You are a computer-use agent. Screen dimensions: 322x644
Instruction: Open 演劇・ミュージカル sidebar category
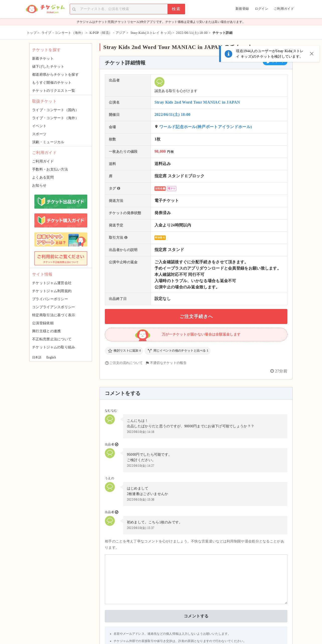click(x=48, y=142)
